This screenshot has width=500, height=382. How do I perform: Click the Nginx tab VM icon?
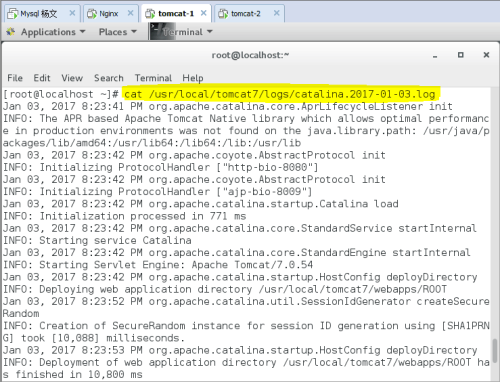point(92,14)
